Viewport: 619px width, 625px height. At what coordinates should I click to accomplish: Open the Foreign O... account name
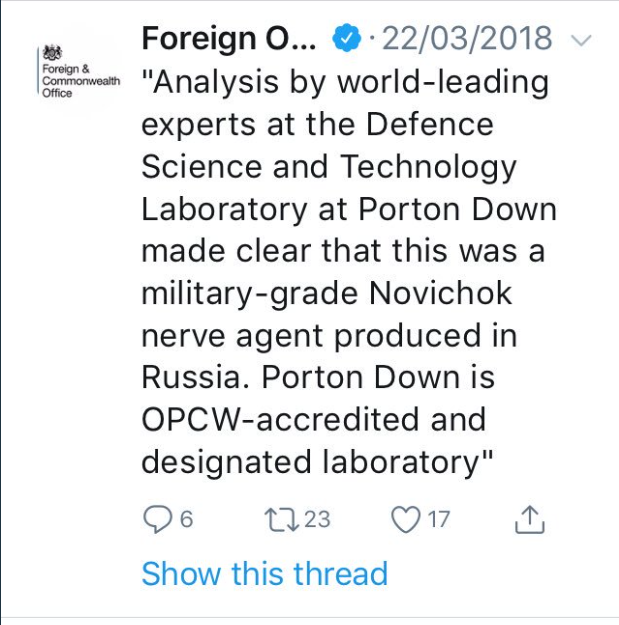[x=228, y=39]
